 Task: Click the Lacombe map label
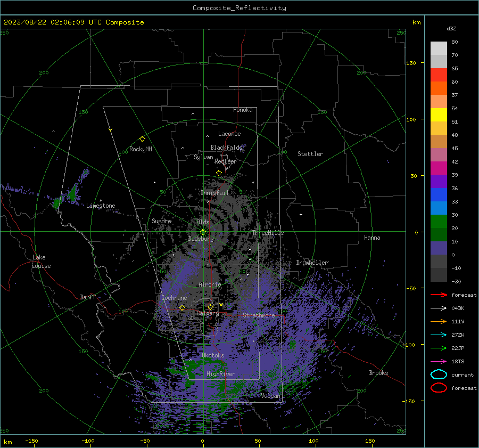coord(229,134)
